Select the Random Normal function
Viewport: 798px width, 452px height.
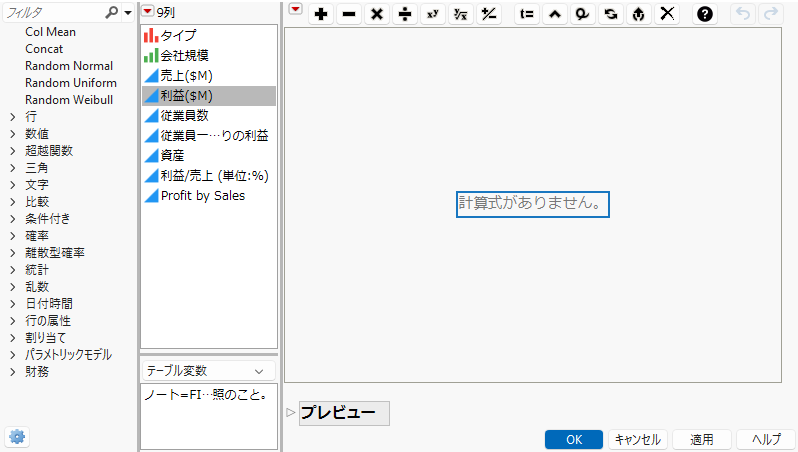69,66
